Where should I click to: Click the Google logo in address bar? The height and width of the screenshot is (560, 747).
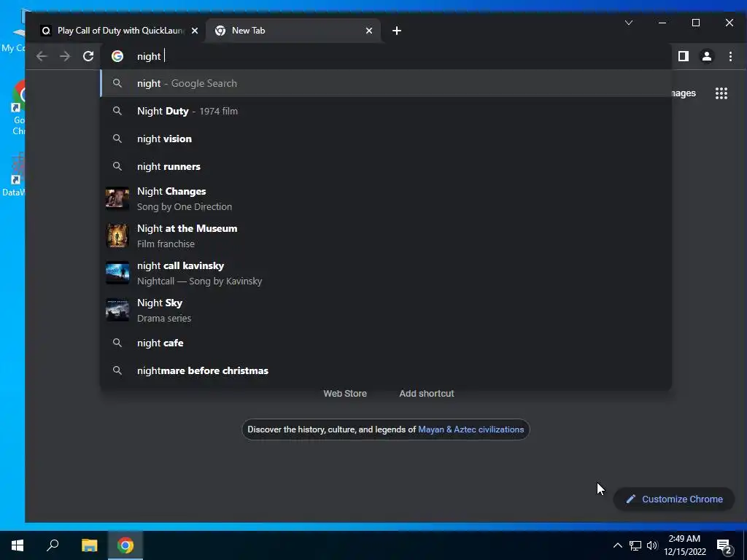tap(117, 56)
